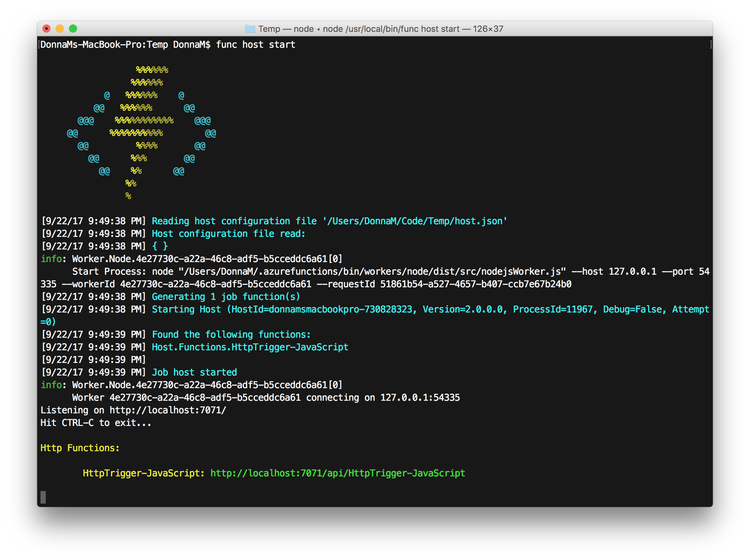The image size is (750, 560).
Task: Open the localhost:7071/api/HttpTrigger-JavaScript URL
Action: coord(337,473)
